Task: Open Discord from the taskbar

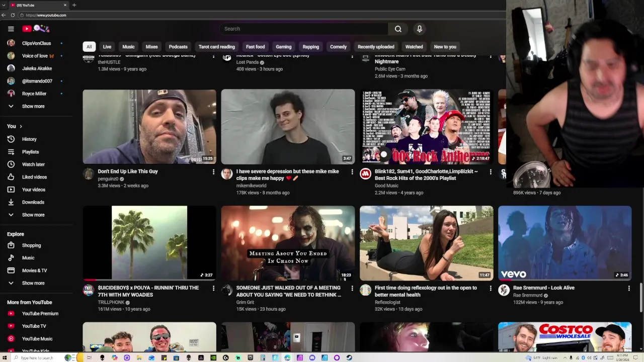Action: click(x=312, y=358)
